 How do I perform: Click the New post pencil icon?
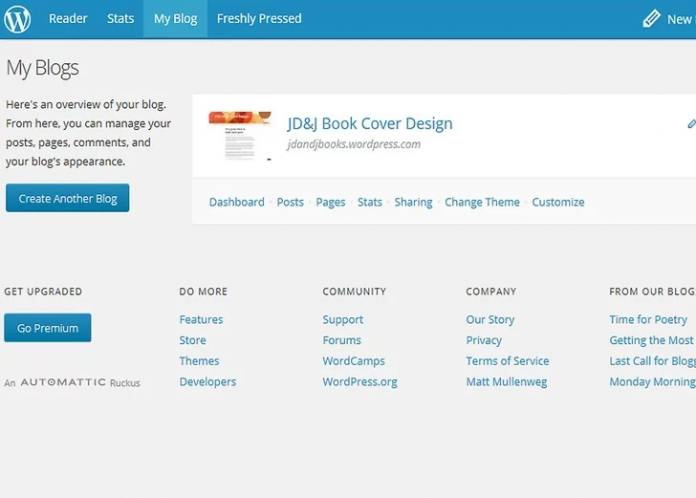pos(652,19)
